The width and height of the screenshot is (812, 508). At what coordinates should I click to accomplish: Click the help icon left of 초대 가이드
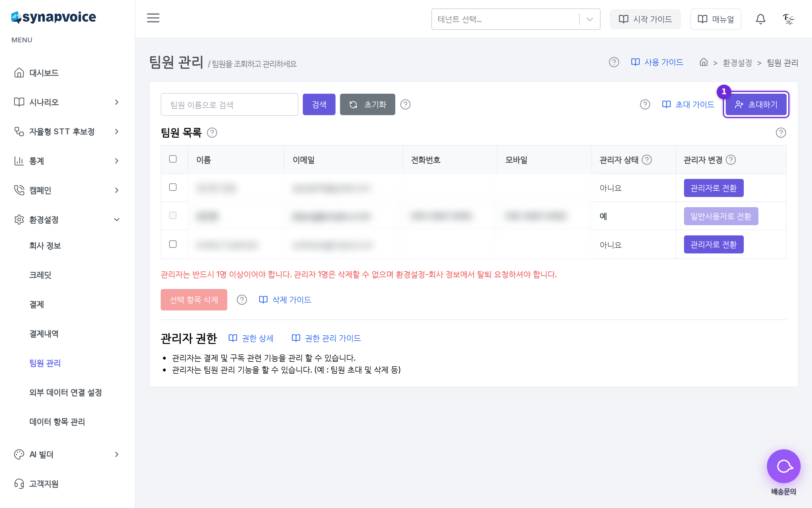tap(645, 104)
